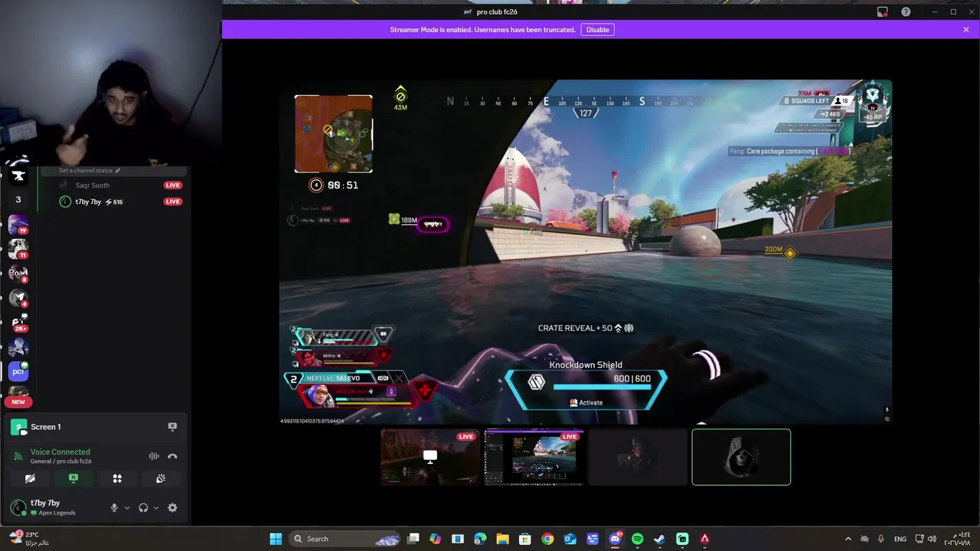Open taskbar microphone tray icon
This screenshot has width=980, height=551.
coord(881,539)
